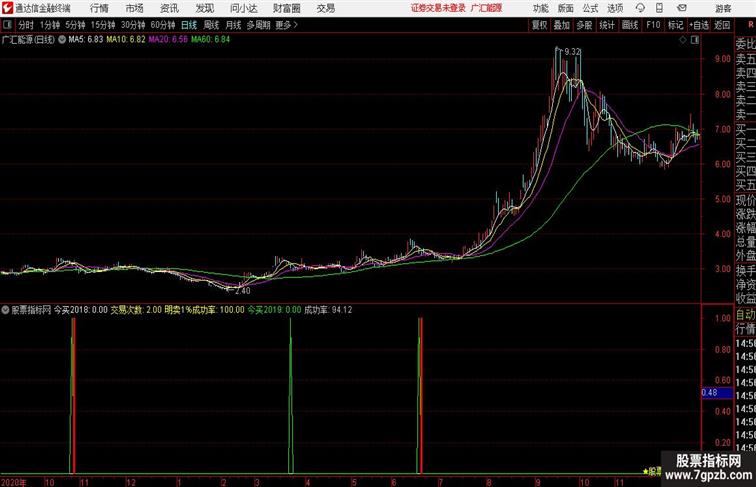The height and width of the screenshot is (487, 756).
Task: Click the MA60: 6.84 indicator label
Action: (211, 40)
